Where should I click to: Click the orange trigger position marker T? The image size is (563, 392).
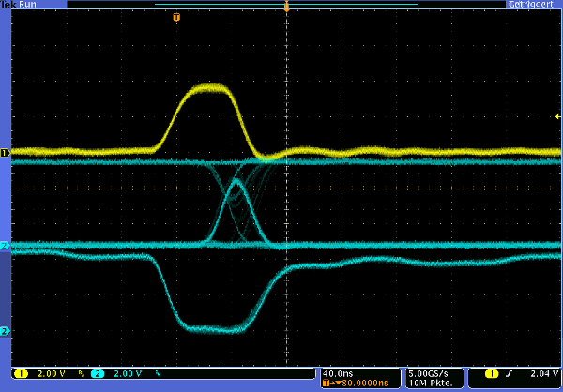click(176, 17)
